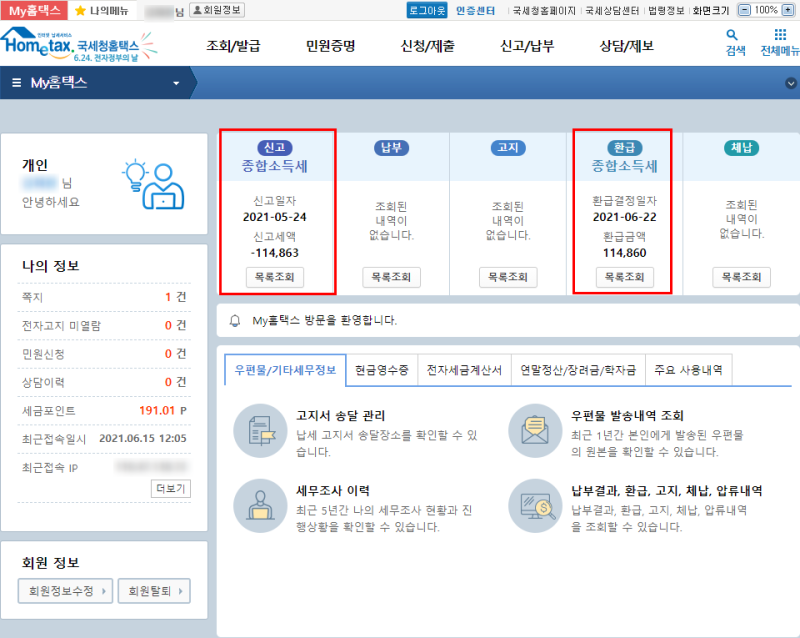Click the 체납 badge

click(741, 148)
